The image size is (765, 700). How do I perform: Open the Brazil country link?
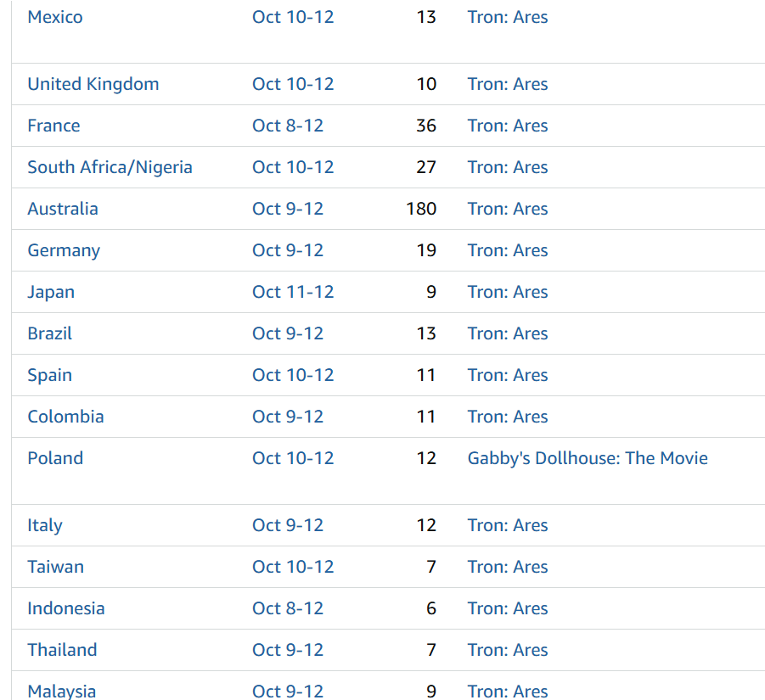click(49, 333)
